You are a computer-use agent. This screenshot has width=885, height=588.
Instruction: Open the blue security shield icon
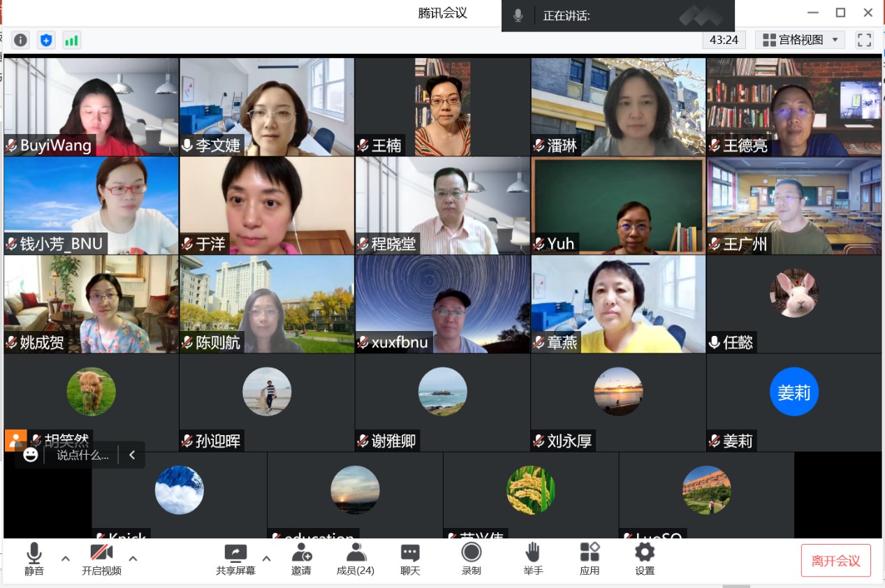[46, 40]
